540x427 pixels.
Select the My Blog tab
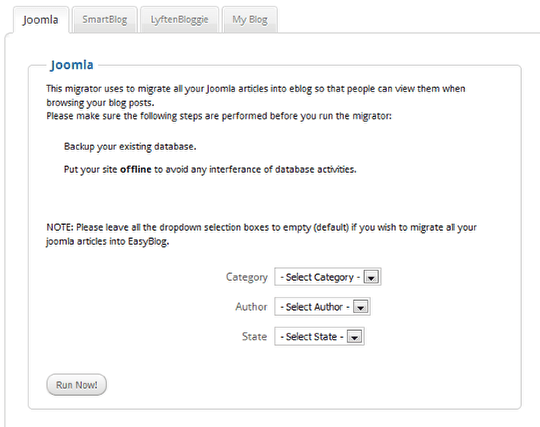(250, 20)
